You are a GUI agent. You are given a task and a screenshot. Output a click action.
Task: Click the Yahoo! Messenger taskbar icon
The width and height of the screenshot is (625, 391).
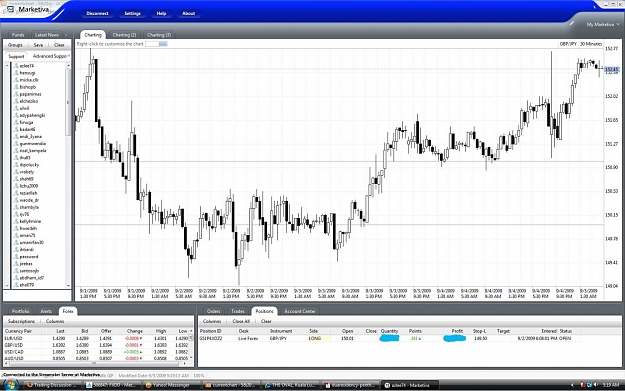(148, 385)
